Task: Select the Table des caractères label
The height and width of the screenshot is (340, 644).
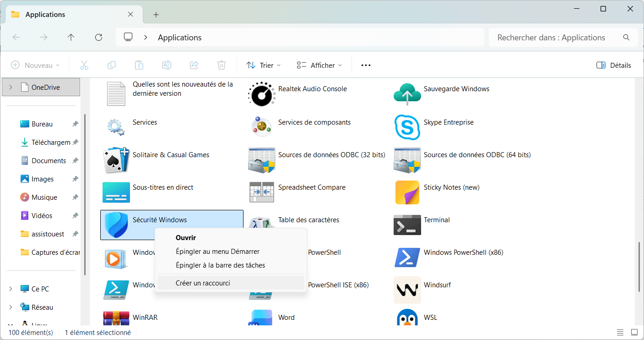Action: pyautogui.click(x=308, y=220)
